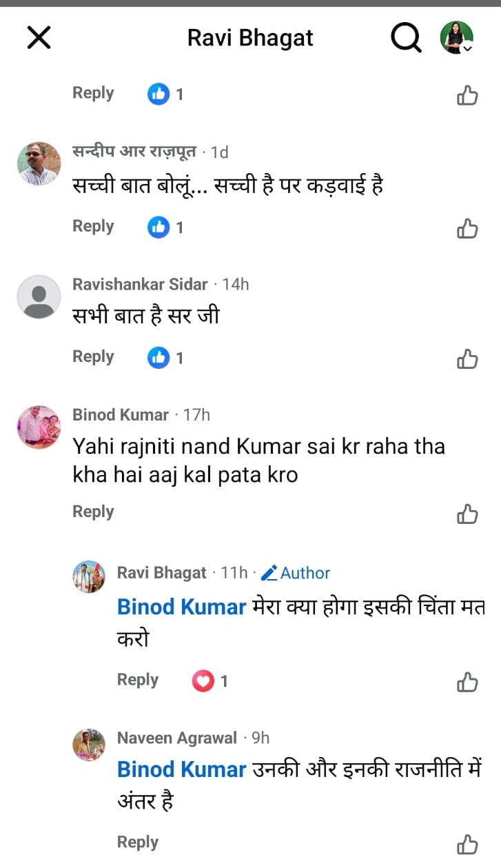Open Binod Kumar's profile picture

point(39,427)
